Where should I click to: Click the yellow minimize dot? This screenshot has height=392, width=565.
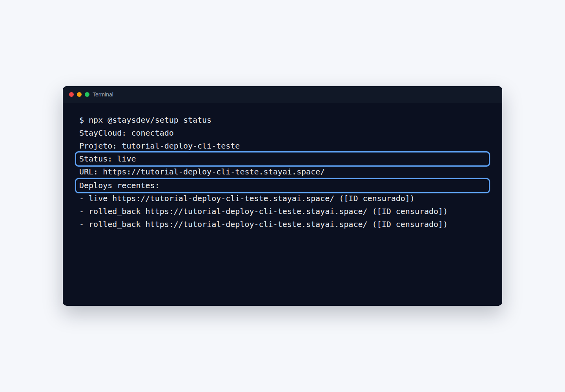pos(79,94)
